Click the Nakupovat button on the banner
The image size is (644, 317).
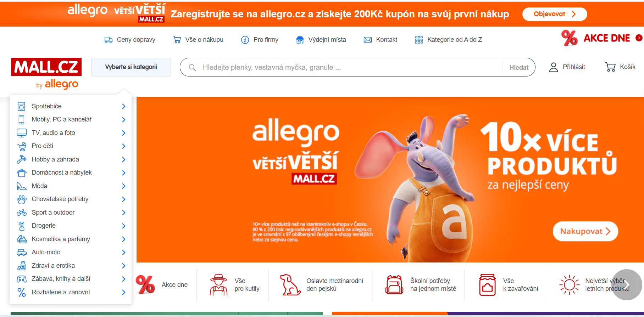click(x=585, y=231)
